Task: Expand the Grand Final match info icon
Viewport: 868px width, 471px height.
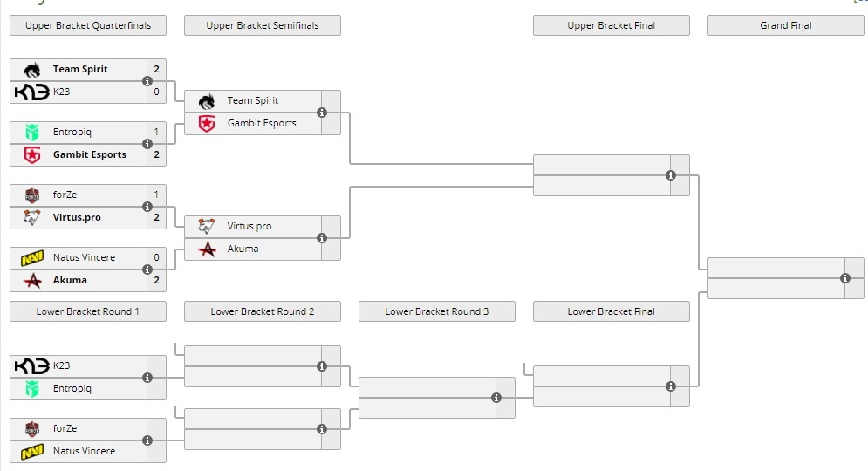Action: click(x=845, y=278)
